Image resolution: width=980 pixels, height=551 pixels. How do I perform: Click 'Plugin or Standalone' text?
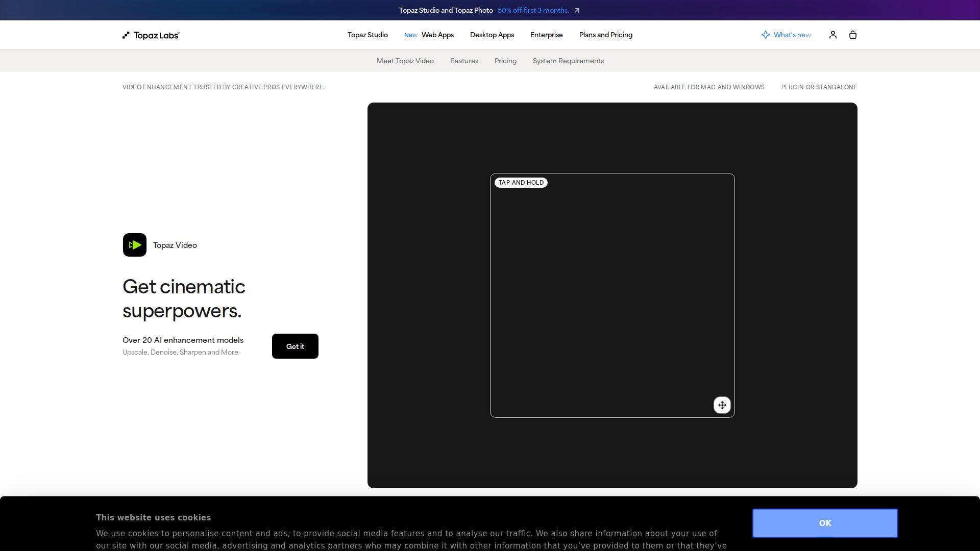[819, 87]
